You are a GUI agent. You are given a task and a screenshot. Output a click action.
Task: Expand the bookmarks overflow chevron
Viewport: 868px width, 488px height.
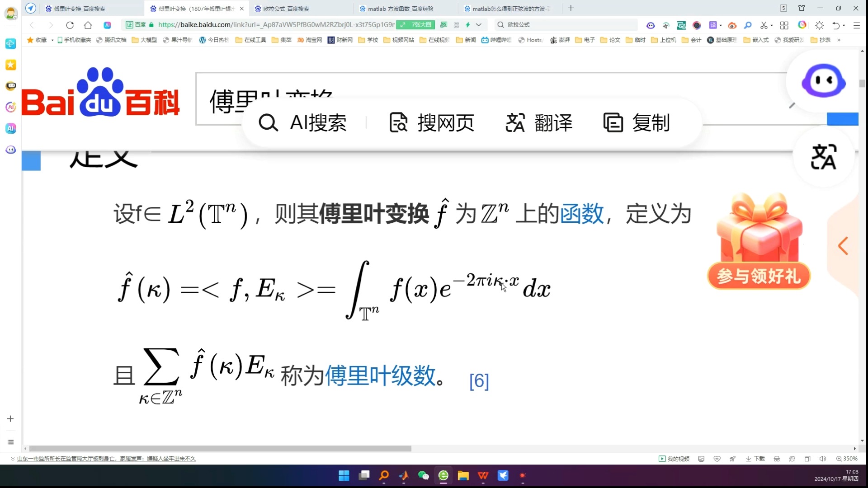click(840, 40)
